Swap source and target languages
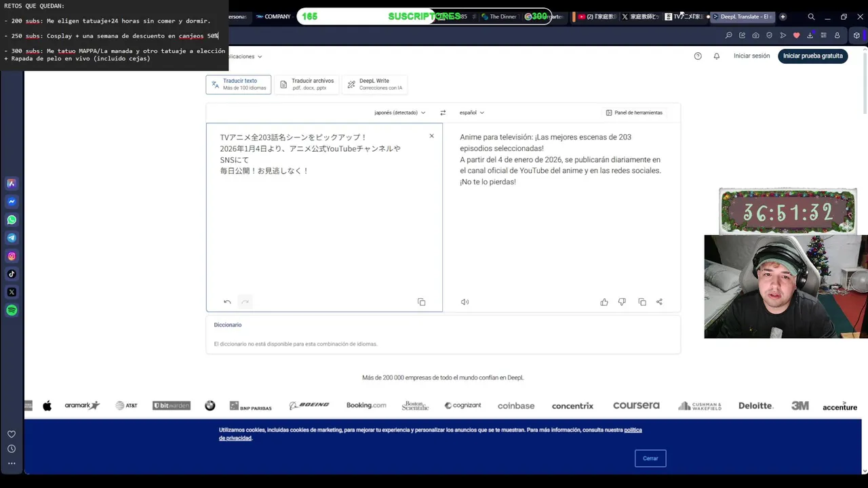Image resolution: width=868 pixels, height=488 pixels. coord(443,113)
